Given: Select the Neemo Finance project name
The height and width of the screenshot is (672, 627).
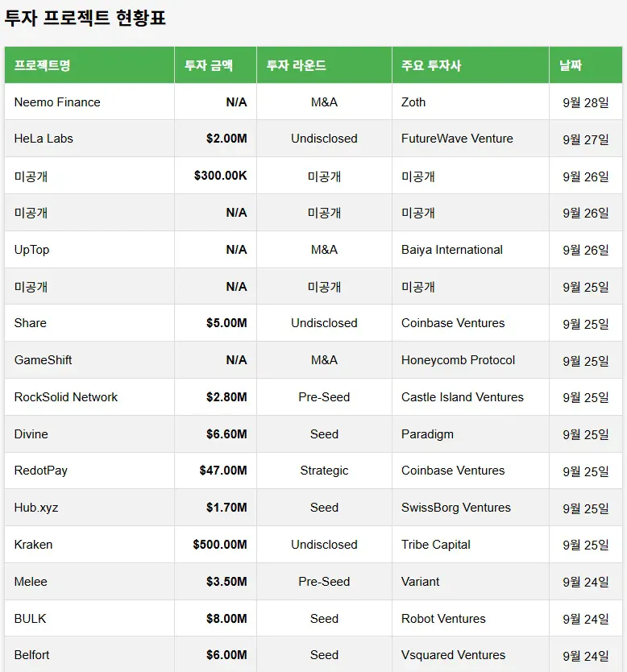Looking at the screenshot, I should click(x=57, y=102).
